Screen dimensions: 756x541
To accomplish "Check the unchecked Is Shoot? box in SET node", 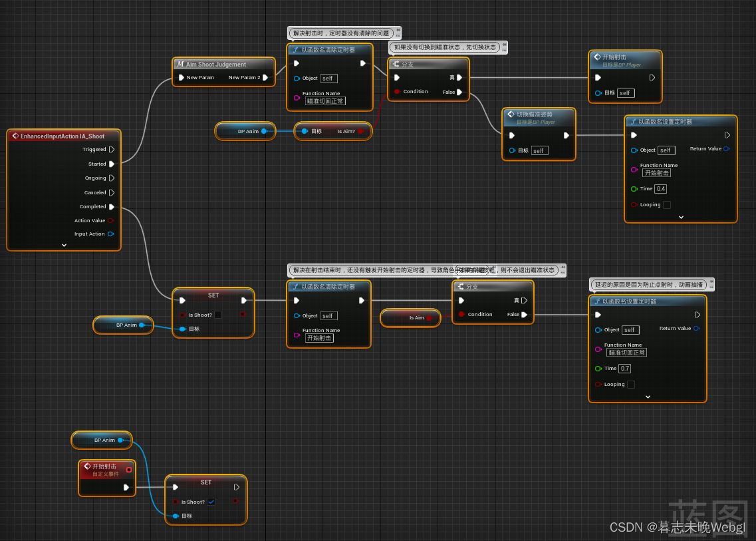I will [x=218, y=315].
